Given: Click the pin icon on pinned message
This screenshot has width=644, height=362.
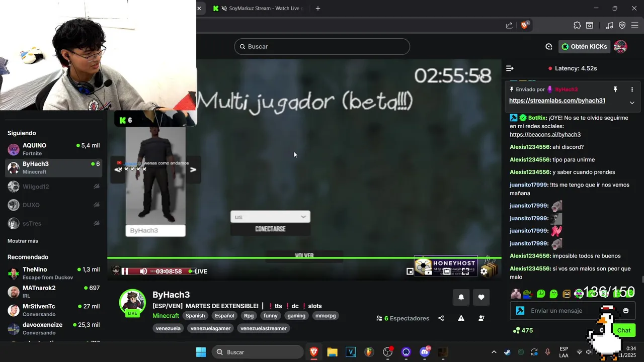Looking at the screenshot, I should 615,89.
